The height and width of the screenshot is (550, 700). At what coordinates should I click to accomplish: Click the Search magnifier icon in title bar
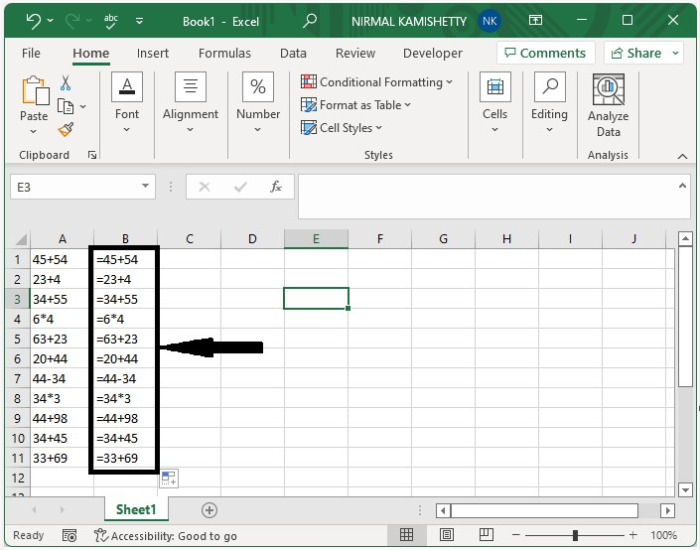(309, 21)
